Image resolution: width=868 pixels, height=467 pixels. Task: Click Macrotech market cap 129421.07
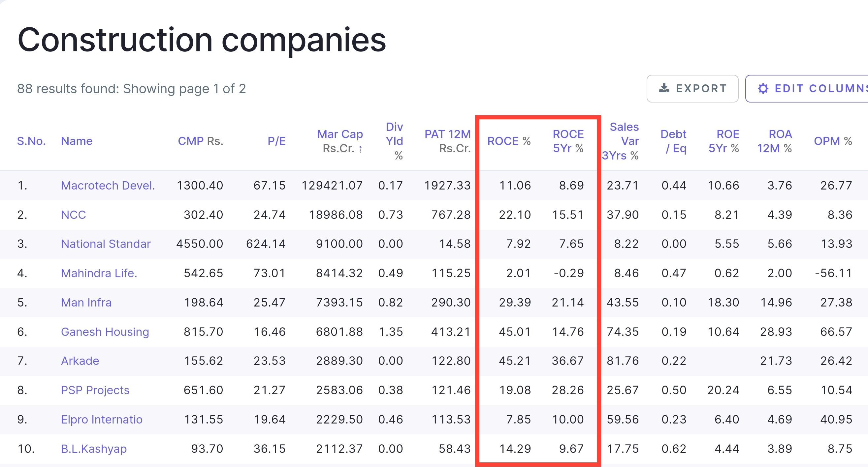[x=332, y=185]
